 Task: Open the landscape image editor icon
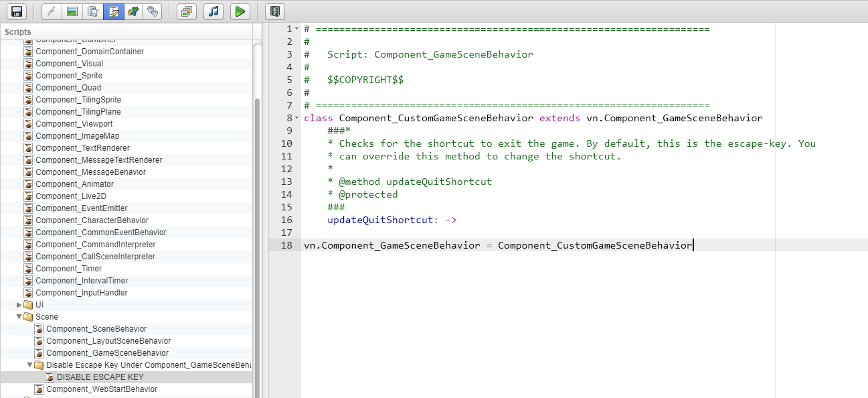pyautogui.click(x=72, y=11)
